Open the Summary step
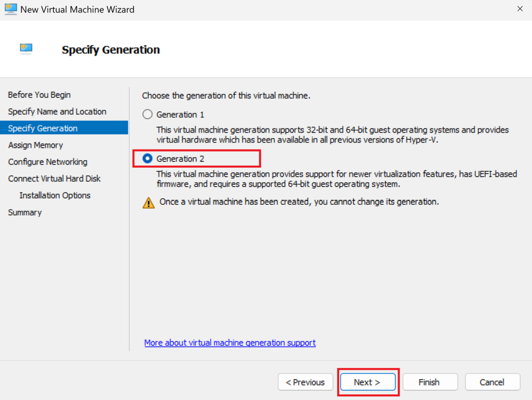Screen dimensions: 532x400 point(25,212)
